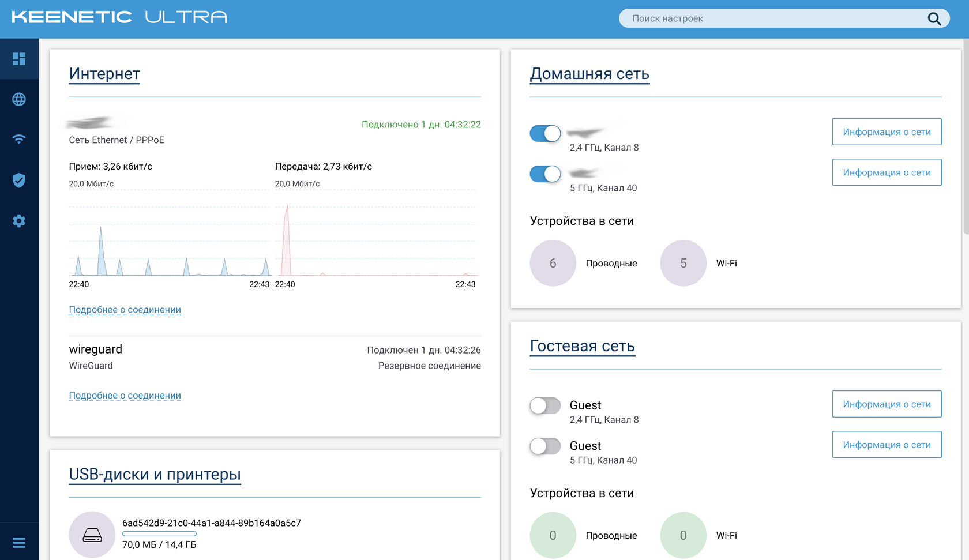The width and height of the screenshot is (969, 560).
Task: Open connection details under wireguard
Action: 125,396
